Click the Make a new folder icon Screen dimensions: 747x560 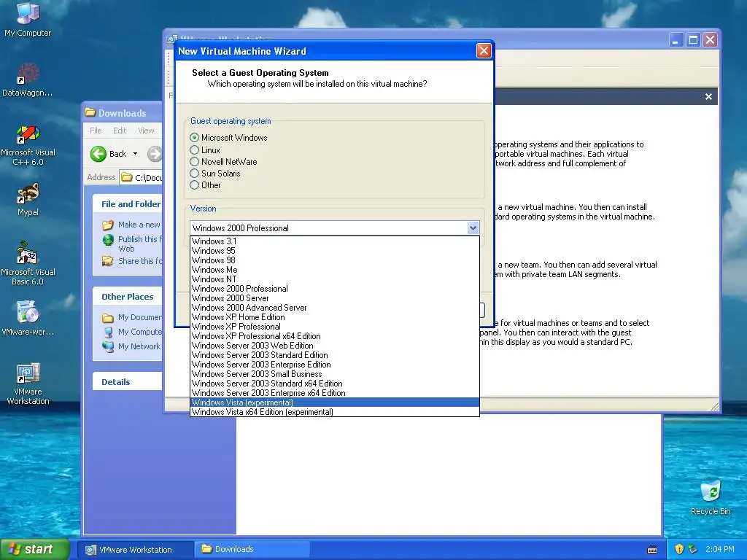108,225
